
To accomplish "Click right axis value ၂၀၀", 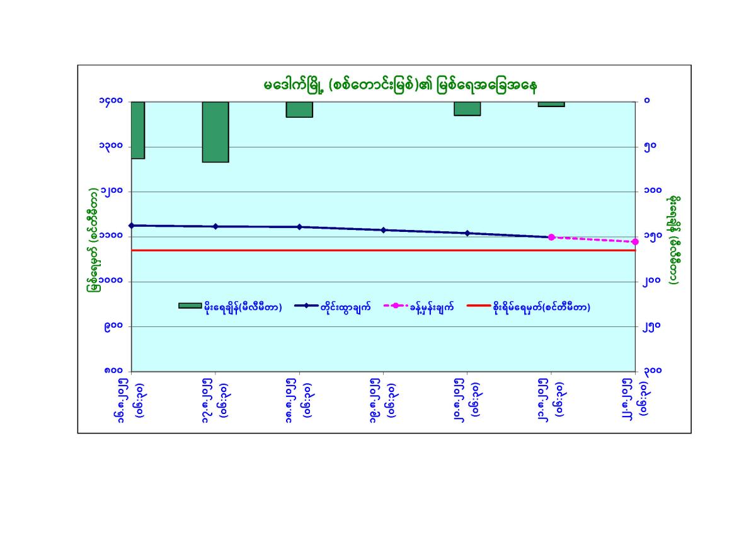I will click(652, 281).
